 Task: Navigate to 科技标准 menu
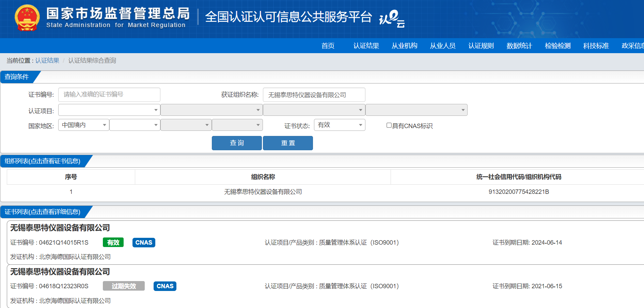click(x=596, y=46)
